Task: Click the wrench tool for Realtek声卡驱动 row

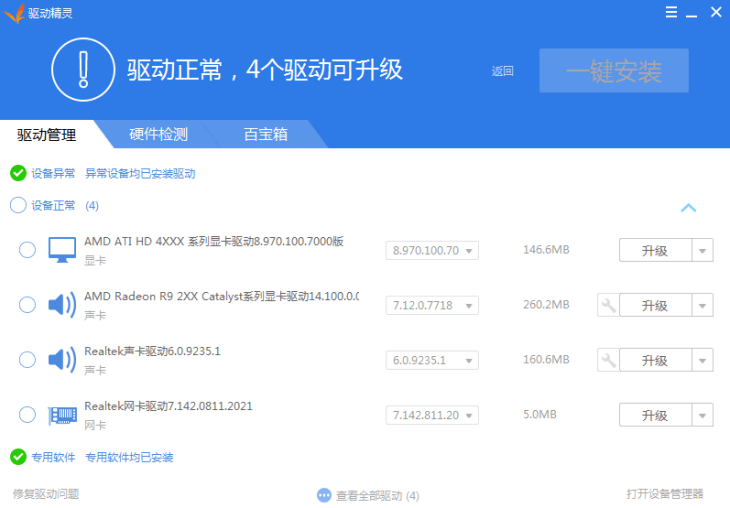Action: tap(608, 360)
